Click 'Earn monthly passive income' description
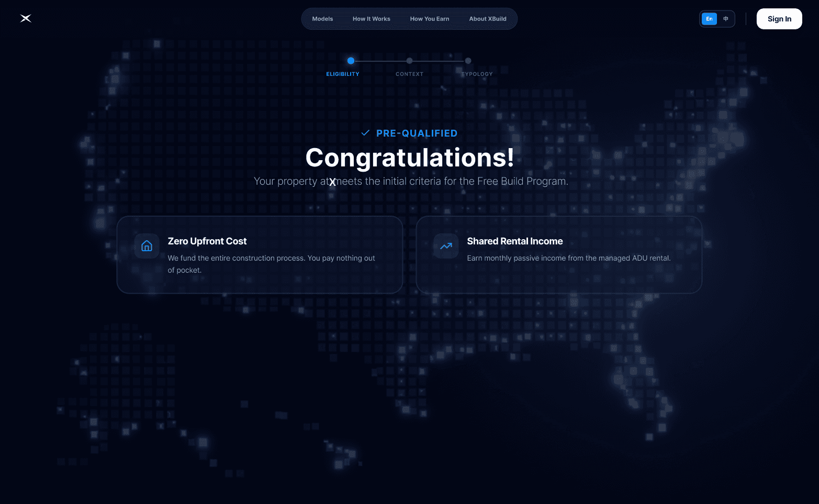Viewport: 819px width, 504px height. click(x=569, y=258)
